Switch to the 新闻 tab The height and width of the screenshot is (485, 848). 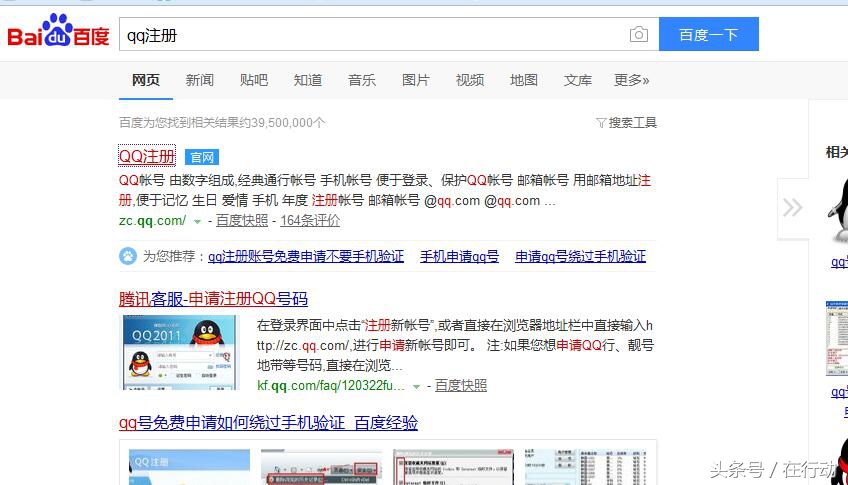(x=200, y=80)
